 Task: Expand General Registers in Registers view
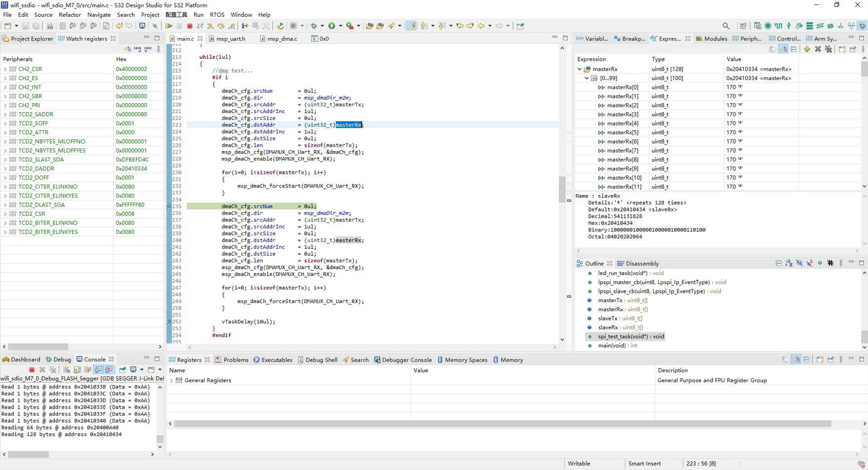coord(171,380)
